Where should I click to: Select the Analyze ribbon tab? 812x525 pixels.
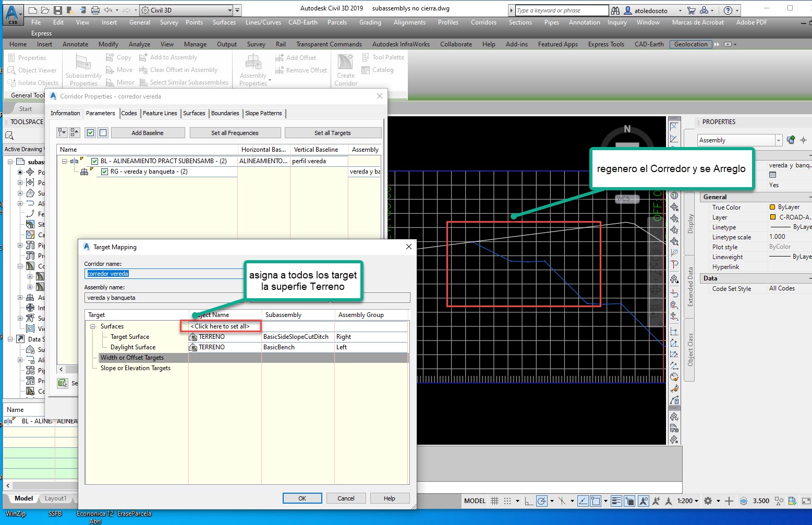point(139,44)
